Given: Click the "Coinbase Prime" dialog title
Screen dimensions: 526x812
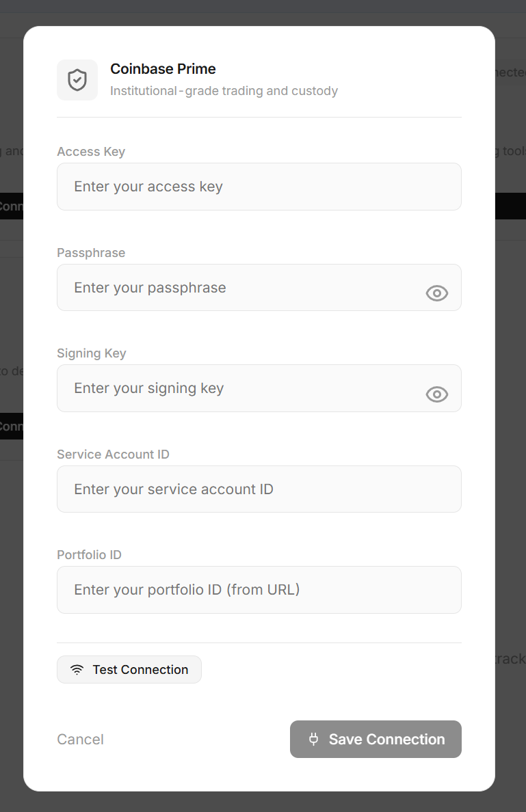Looking at the screenshot, I should coord(163,69).
